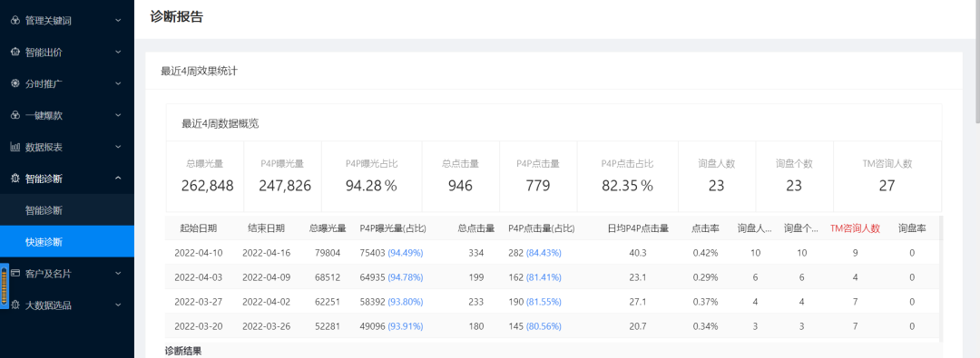Click the 管理关键词 sidebar icon
This screenshot has height=358, width=980.
[15, 21]
